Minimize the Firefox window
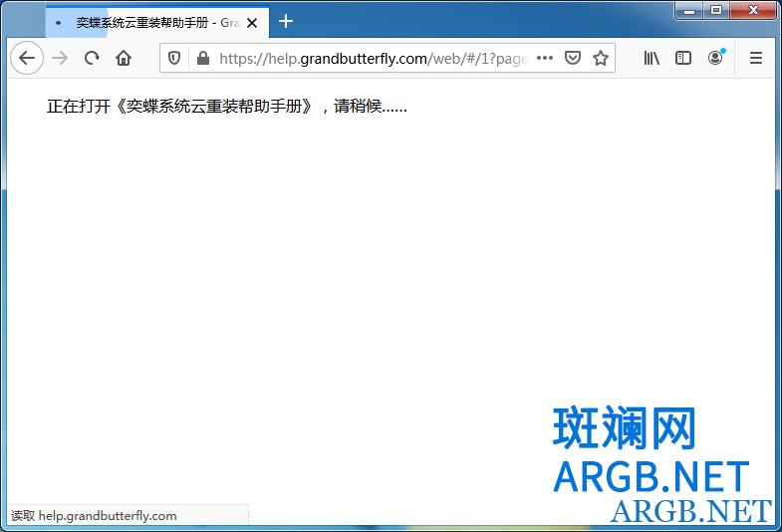The image size is (782, 532). coord(689,11)
